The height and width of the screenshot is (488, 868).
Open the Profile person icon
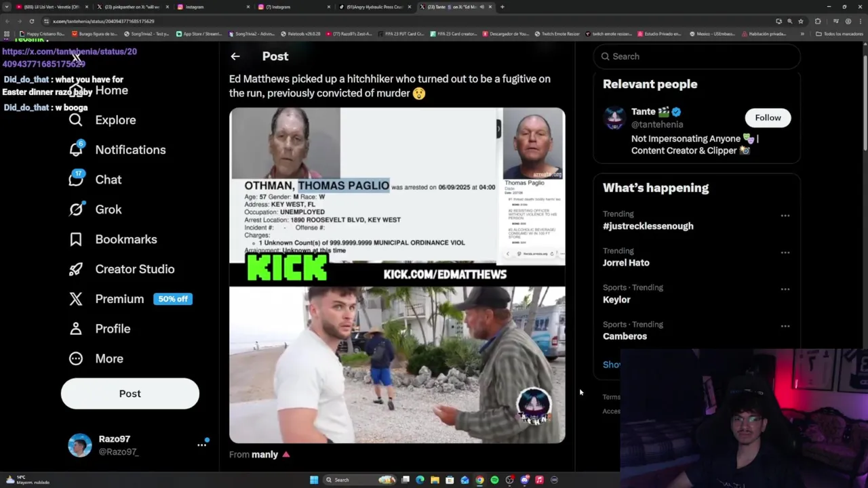click(x=75, y=329)
